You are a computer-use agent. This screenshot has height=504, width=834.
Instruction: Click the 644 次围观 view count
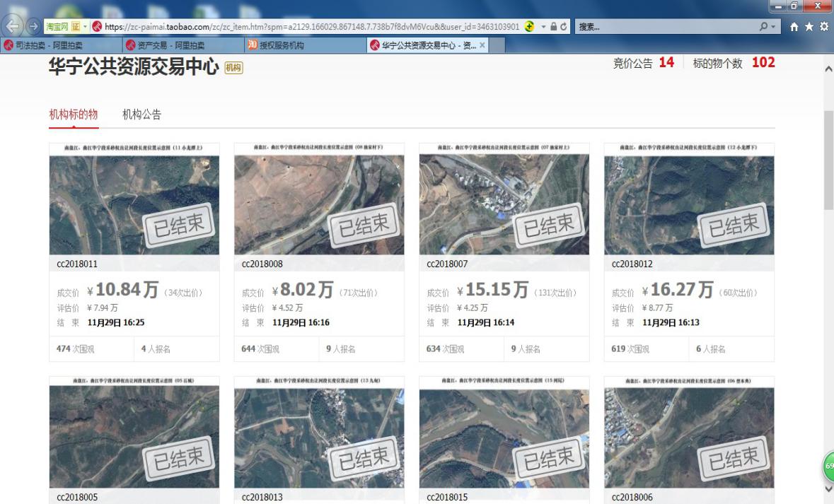click(x=260, y=348)
